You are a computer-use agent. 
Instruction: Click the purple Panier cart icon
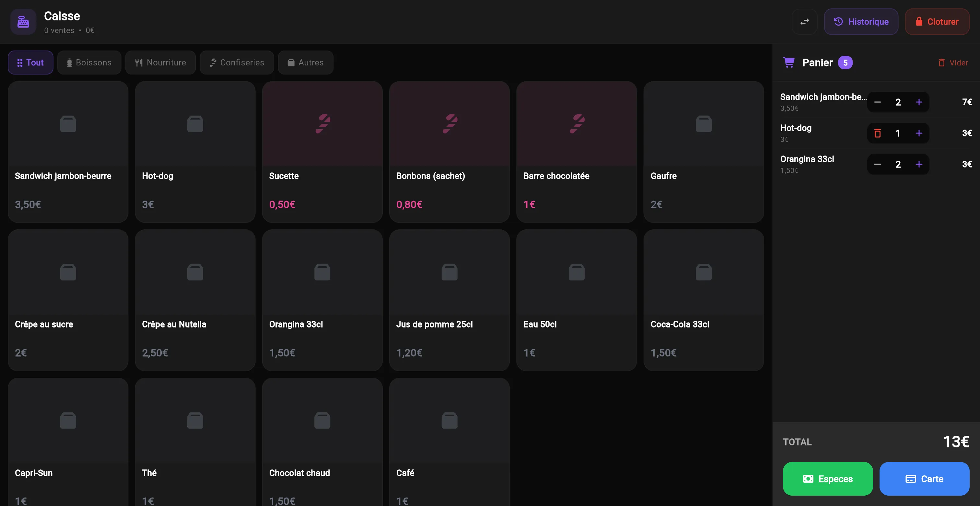pyautogui.click(x=789, y=62)
